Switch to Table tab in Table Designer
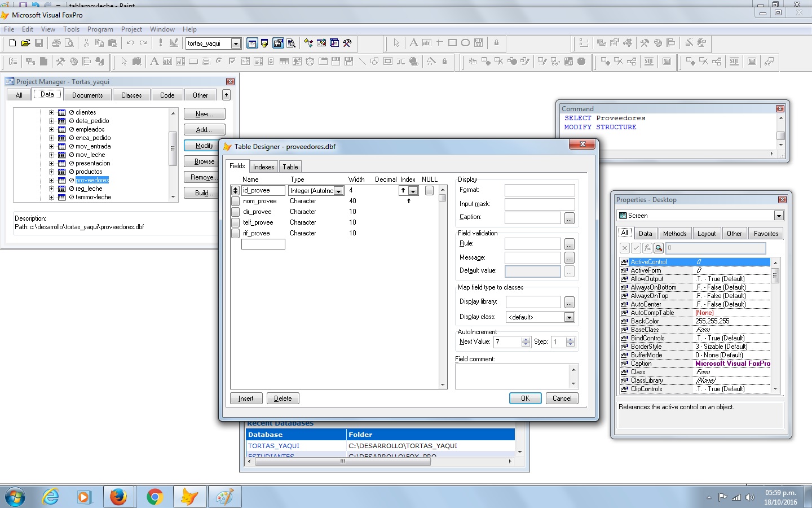 tap(290, 167)
